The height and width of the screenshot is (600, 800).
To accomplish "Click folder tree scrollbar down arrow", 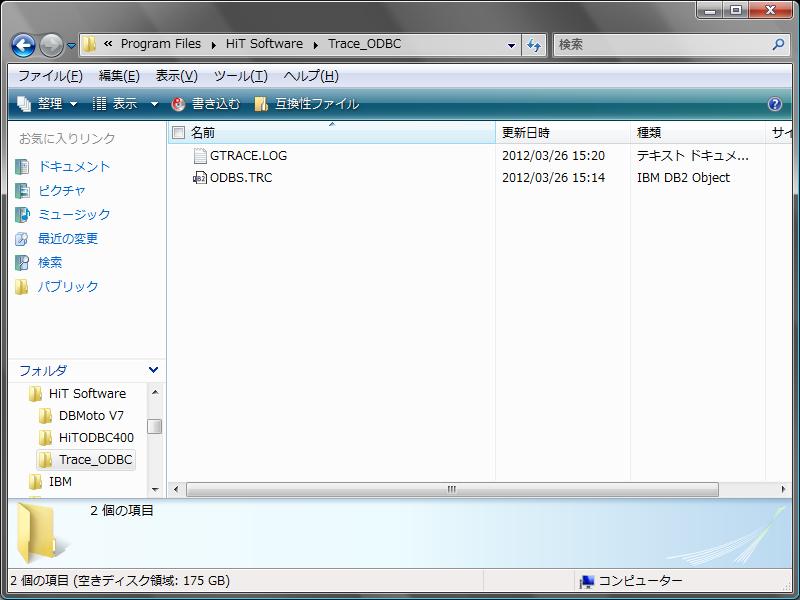I will pos(155,490).
